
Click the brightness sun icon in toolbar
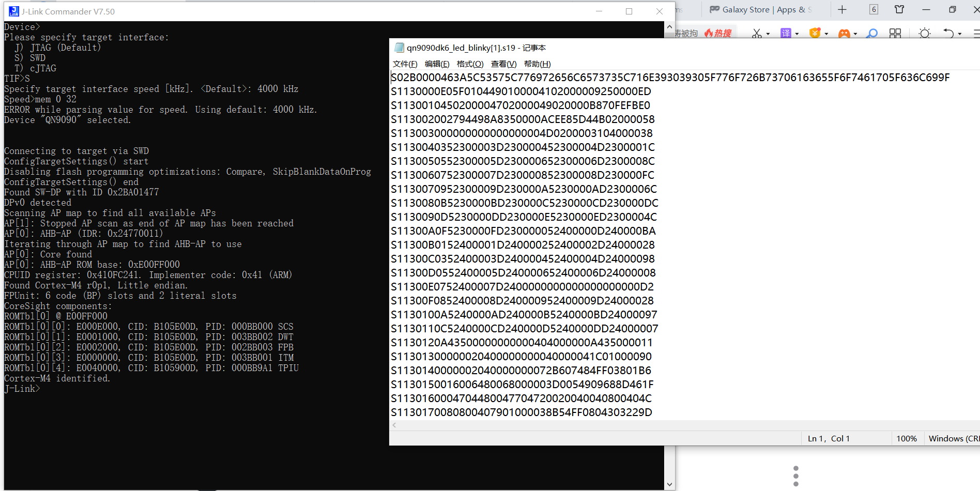924,33
